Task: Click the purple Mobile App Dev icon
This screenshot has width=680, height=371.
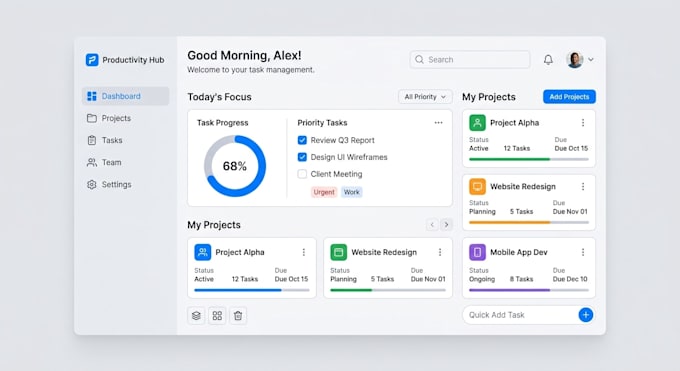Action: click(x=477, y=252)
